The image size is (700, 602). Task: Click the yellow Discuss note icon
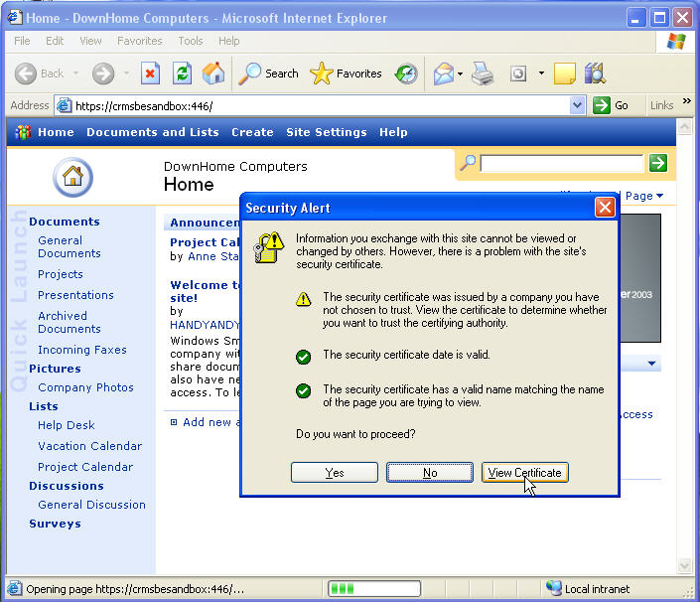[565, 74]
